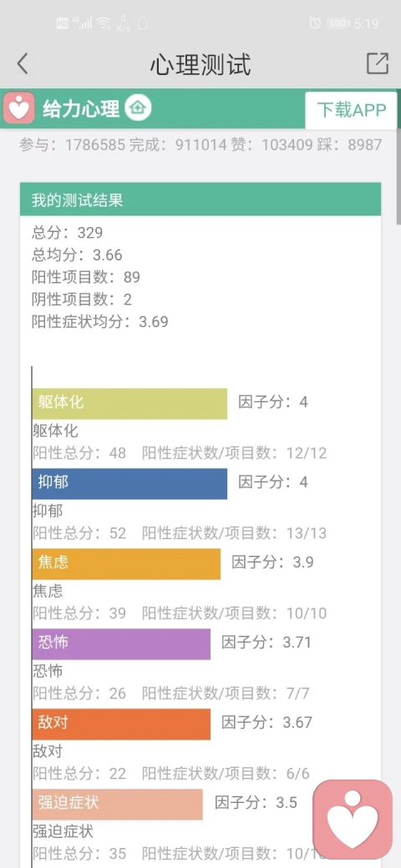This screenshot has width=401, height=868.
Task: Click the blue 抑郁 bar
Action: [x=129, y=484]
